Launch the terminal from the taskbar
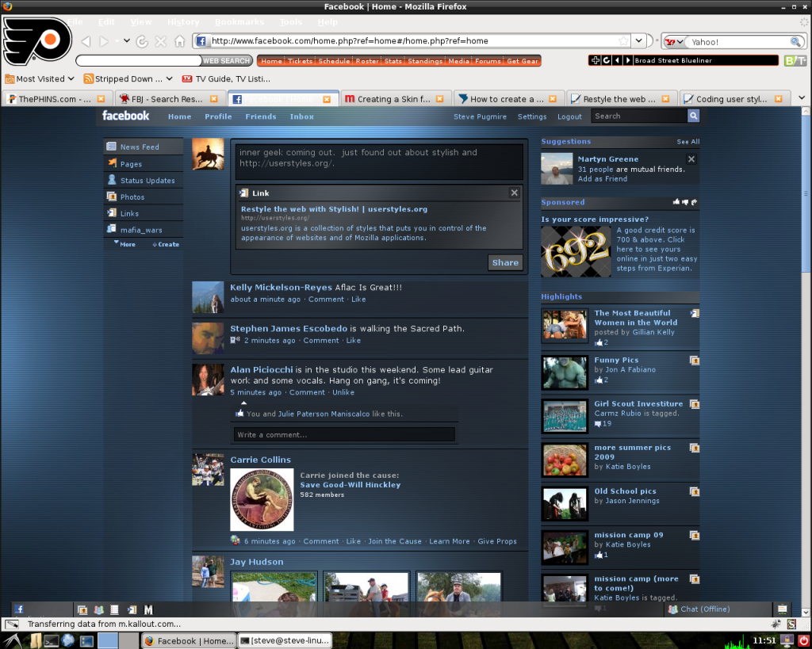 (52, 641)
